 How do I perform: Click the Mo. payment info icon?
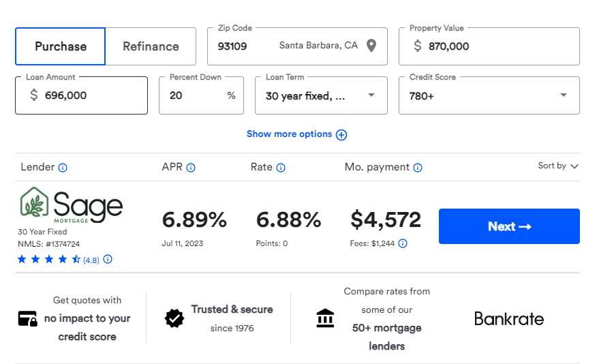(418, 168)
